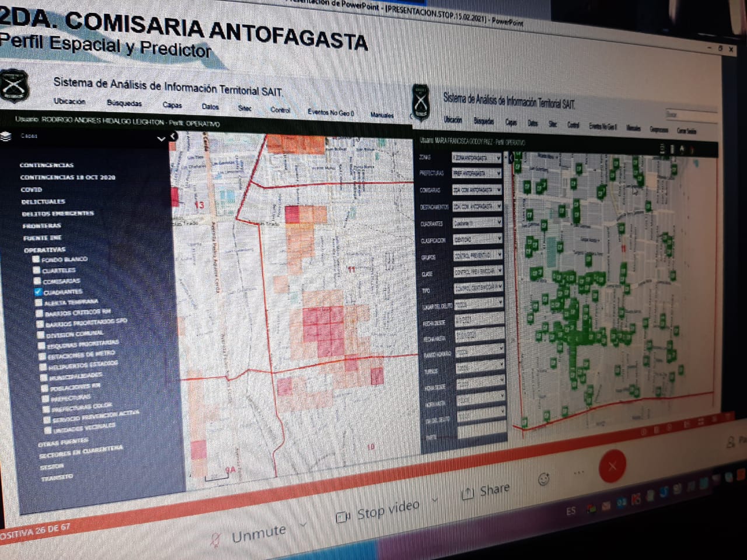The width and height of the screenshot is (747, 560).
Task: Click Cerrar Sesión in right SAIT panel
Action: point(686,131)
